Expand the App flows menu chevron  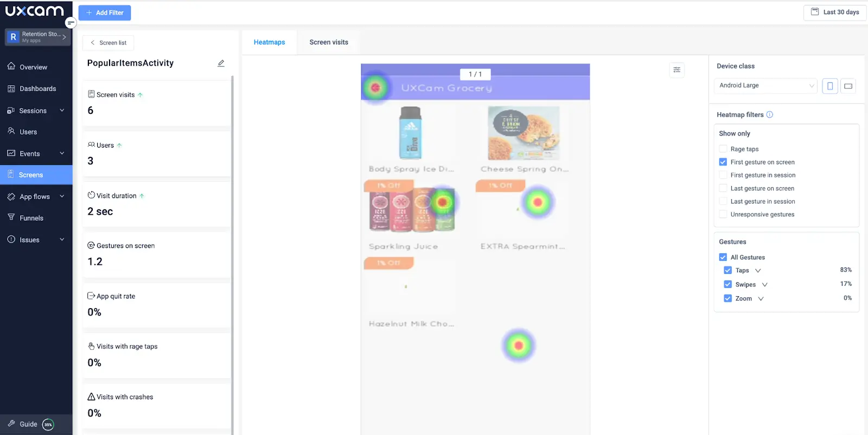click(62, 196)
